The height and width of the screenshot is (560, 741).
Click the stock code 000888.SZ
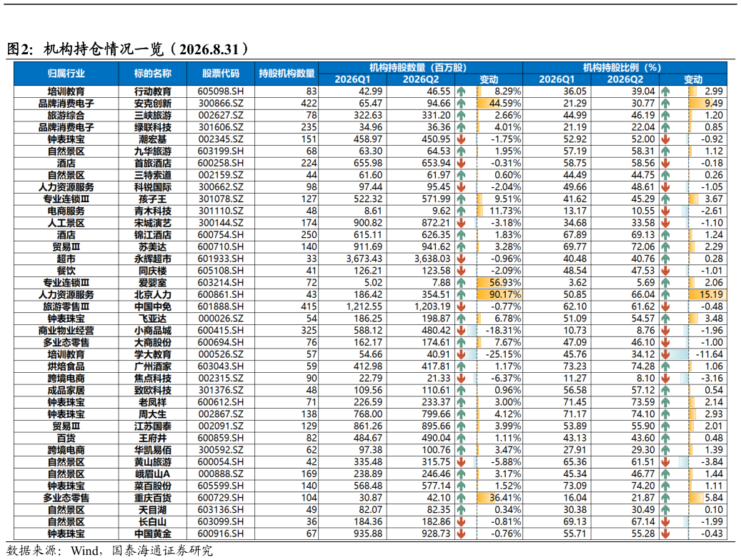(221, 474)
